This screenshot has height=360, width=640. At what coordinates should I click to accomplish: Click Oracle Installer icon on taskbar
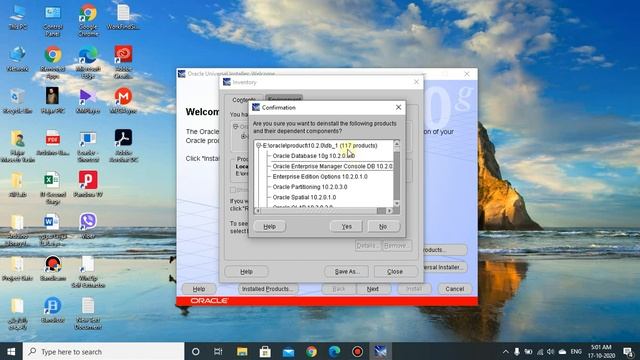tap(380, 351)
